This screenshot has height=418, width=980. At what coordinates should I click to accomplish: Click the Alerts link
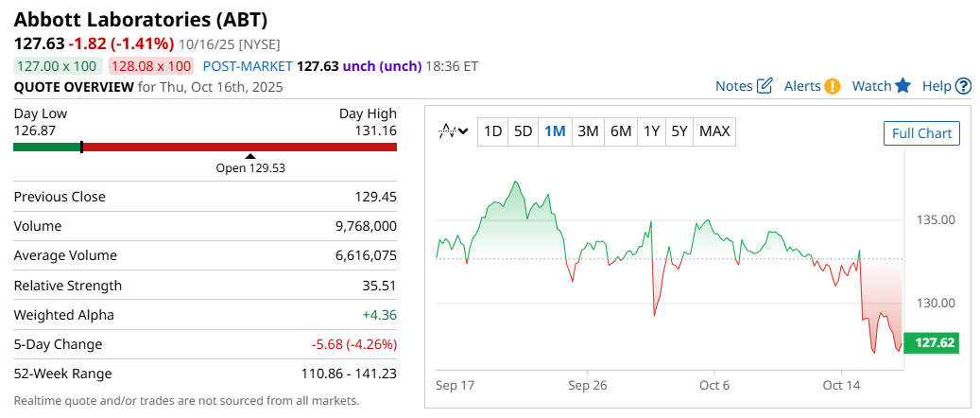pyautogui.click(x=802, y=86)
